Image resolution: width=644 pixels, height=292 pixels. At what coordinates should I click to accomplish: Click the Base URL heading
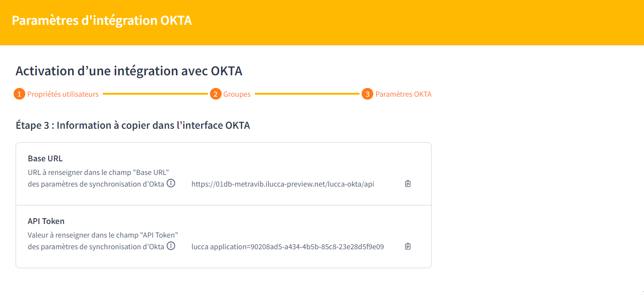pyautogui.click(x=45, y=158)
